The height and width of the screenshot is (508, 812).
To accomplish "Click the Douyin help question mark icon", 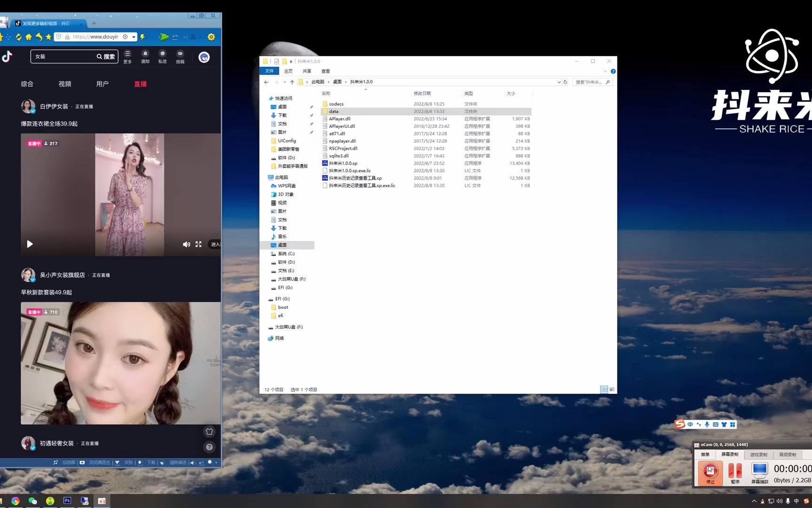I will pyautogui.click(x=210, y=447).
